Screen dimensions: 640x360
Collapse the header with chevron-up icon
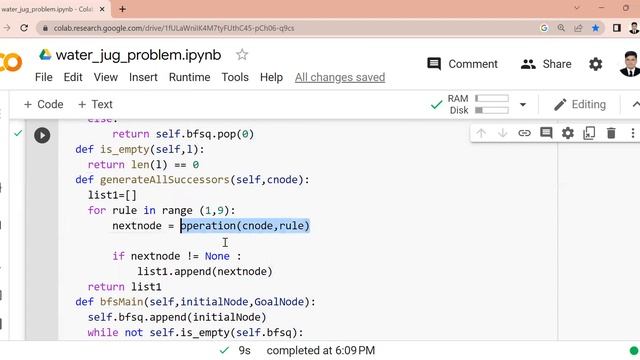635,104
